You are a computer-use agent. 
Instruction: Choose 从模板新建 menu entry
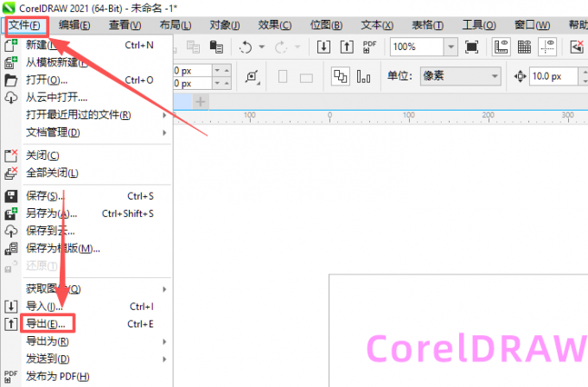[88, 62]
